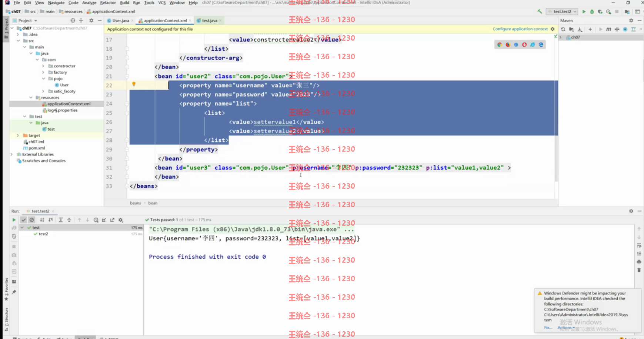Open Structure tool window stripe
This screenshot has width=644, height=339.
(x=6, y=319)
